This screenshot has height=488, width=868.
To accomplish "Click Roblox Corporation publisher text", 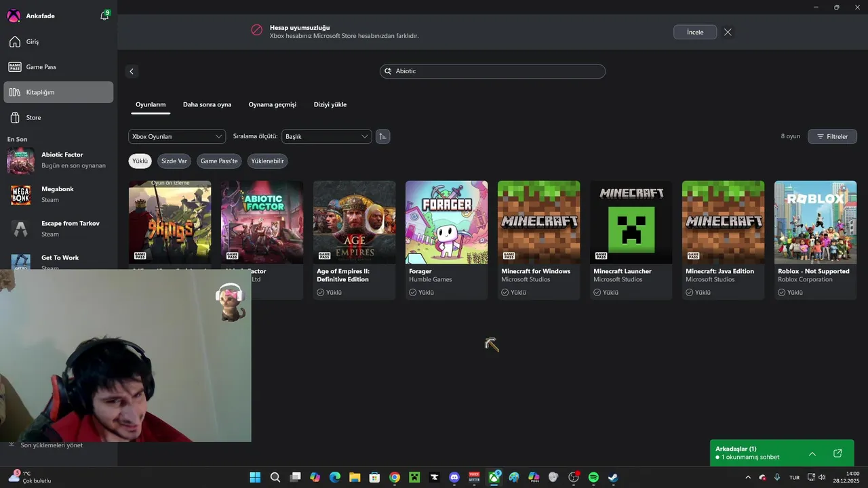I will (x=806, y=279).
